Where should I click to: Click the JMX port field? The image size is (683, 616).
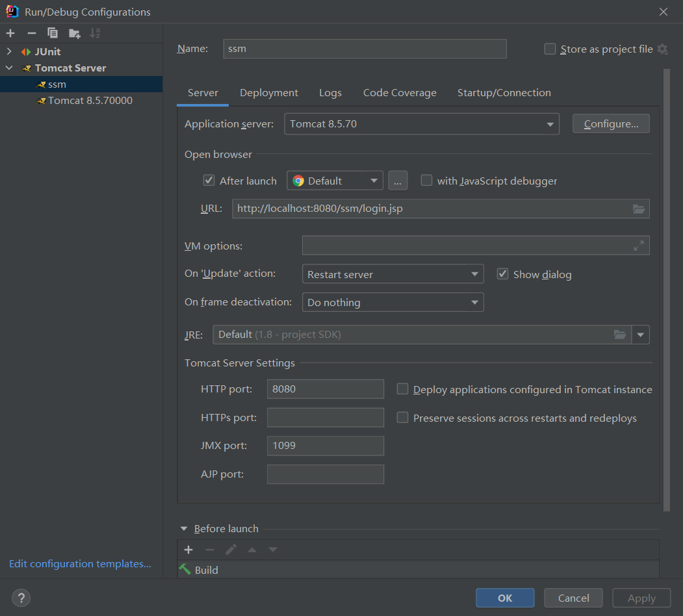pyautogui.click(x=326, y=446)
